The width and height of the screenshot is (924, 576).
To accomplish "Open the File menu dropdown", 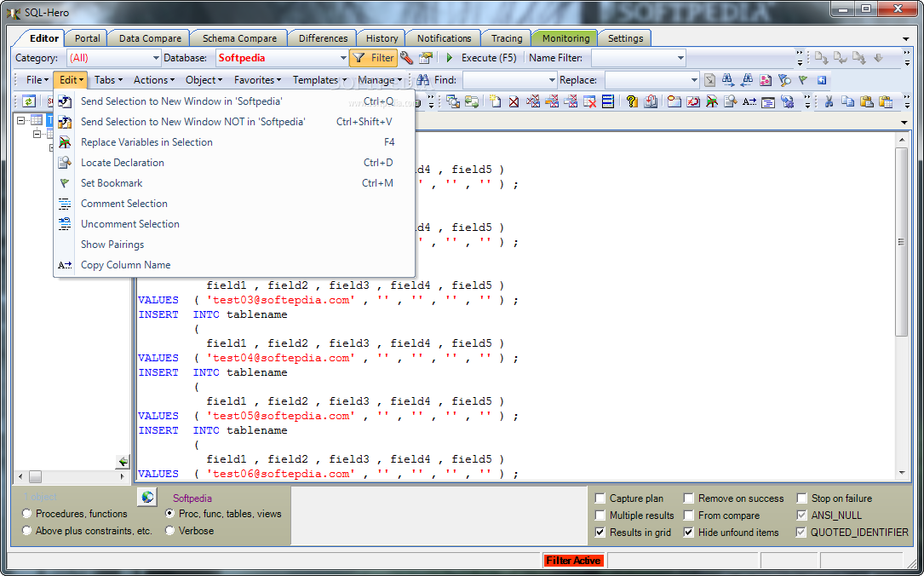I will 37,79.
